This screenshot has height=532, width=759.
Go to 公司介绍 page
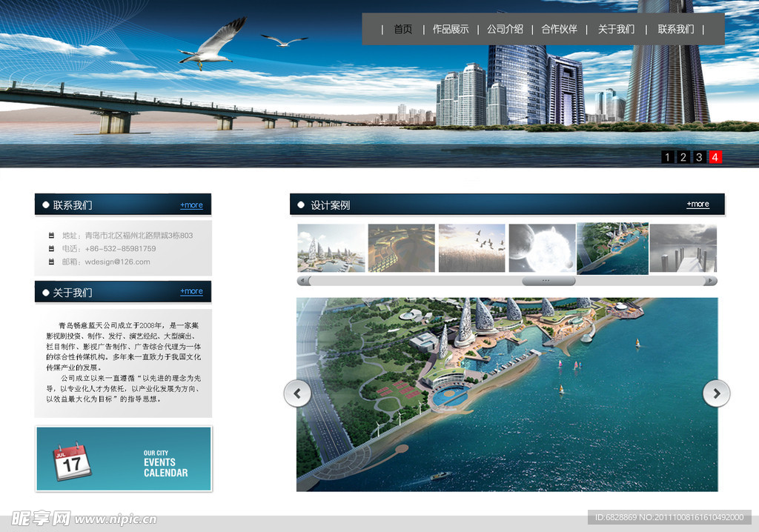[505, 29]
